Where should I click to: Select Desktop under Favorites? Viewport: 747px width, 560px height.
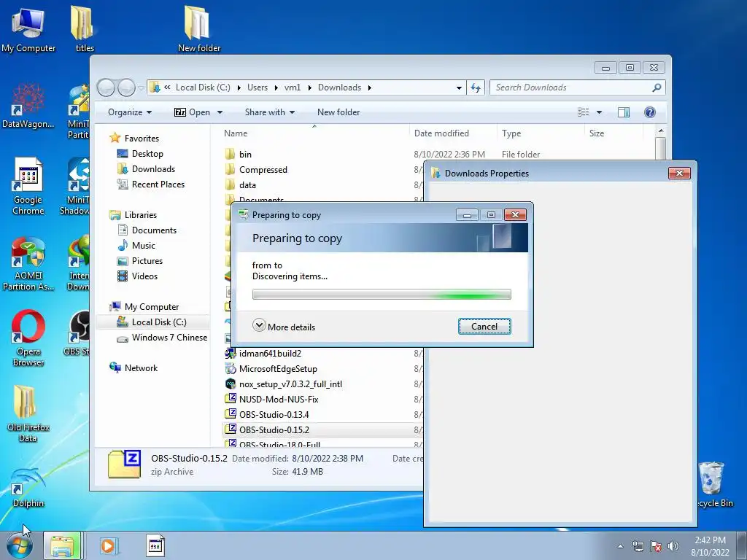pyautogui.click(x=140, y=154)
